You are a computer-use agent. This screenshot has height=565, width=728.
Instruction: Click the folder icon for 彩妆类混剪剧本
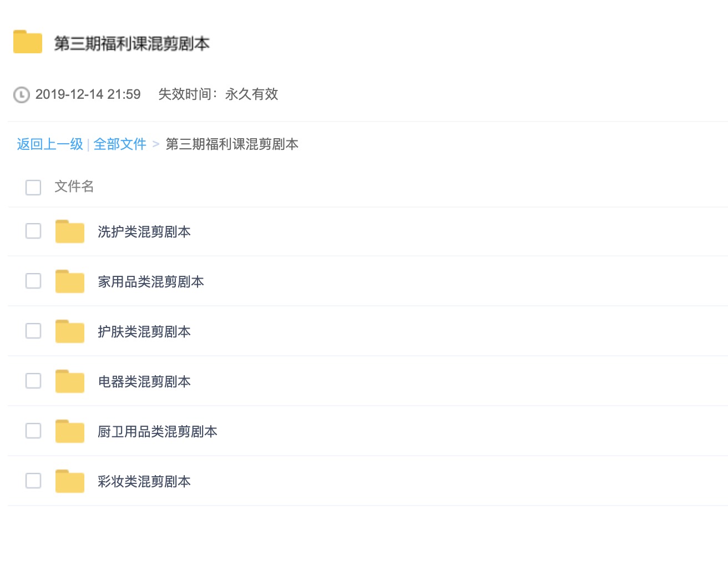[x=69, y=481]
